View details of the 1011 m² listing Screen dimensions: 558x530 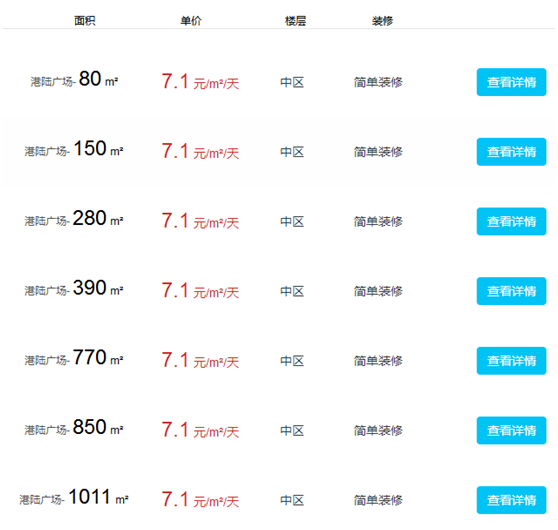tap(511, 500)
